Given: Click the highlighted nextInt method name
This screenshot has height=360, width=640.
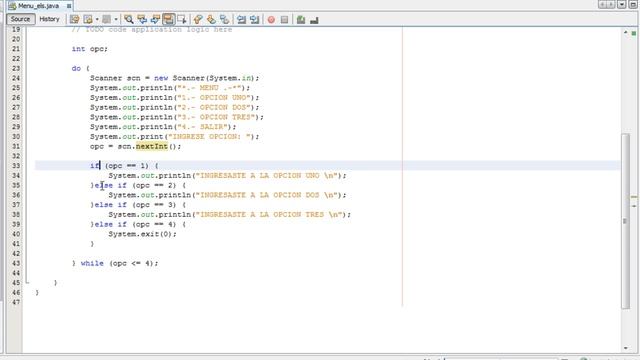Looking at the screenshot, I should 152,146.
